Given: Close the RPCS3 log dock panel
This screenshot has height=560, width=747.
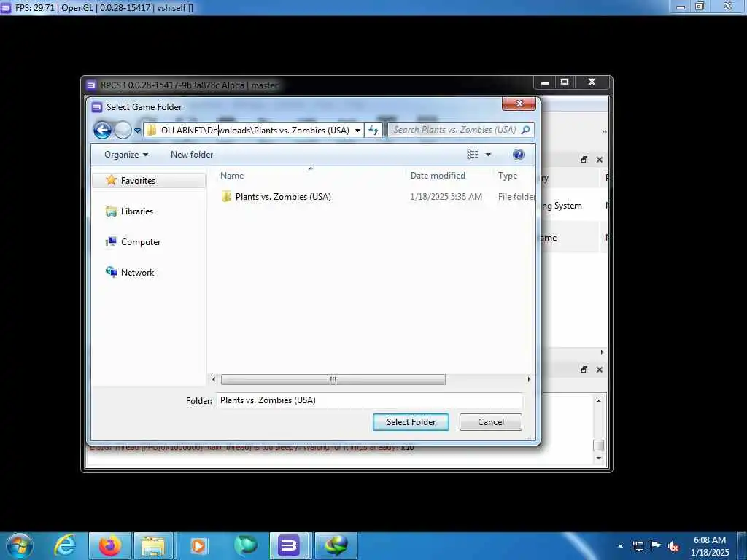Looking at the screenshot, I should point(600,370).
